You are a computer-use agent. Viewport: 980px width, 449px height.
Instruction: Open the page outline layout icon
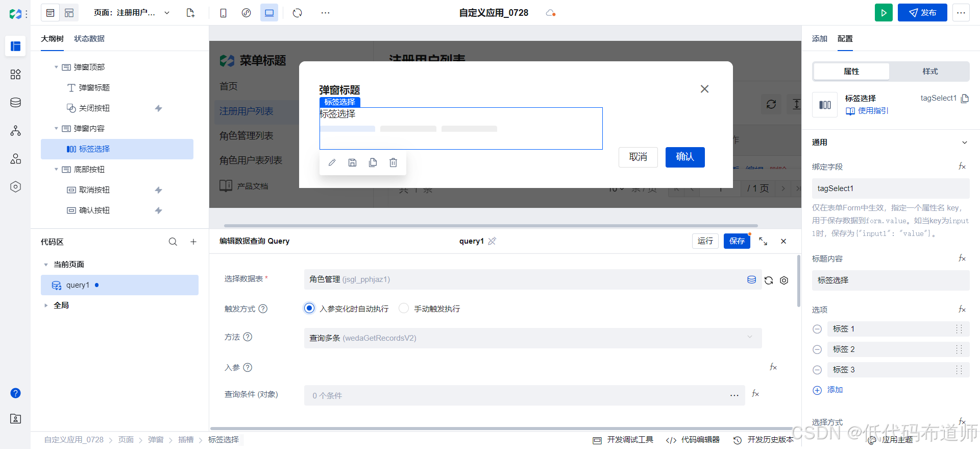pos(50,13)
